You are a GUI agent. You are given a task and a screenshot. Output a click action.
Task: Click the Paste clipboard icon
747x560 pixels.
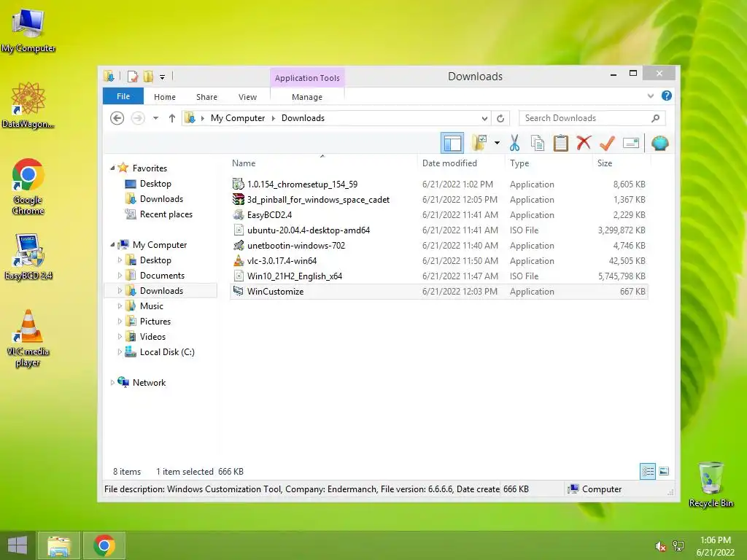tap(561, 143)
